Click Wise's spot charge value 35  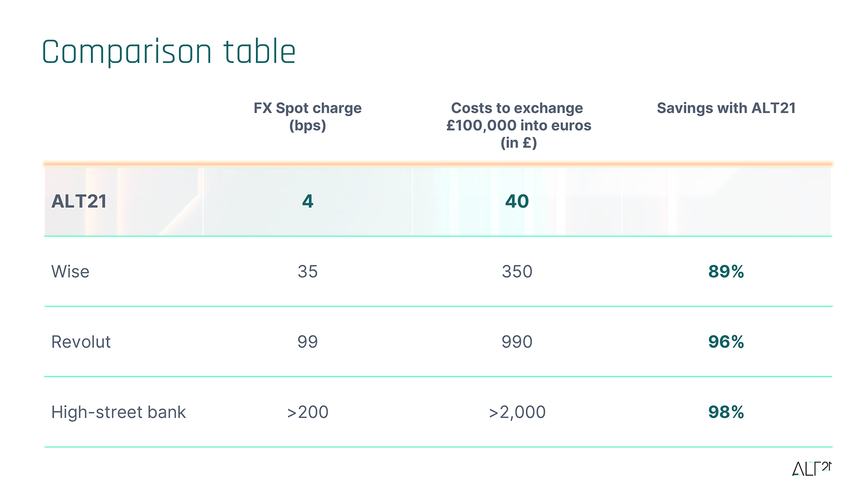point(307,272)
